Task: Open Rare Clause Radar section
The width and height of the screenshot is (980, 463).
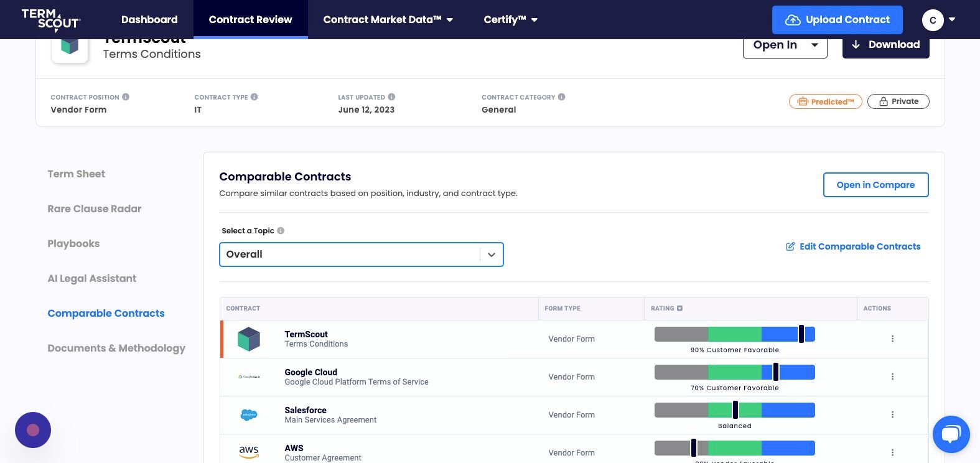Action: [95, 209]
